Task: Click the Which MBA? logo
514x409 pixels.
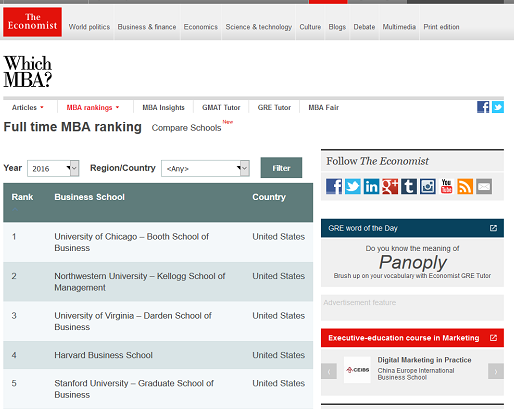Action: (28, 71)
